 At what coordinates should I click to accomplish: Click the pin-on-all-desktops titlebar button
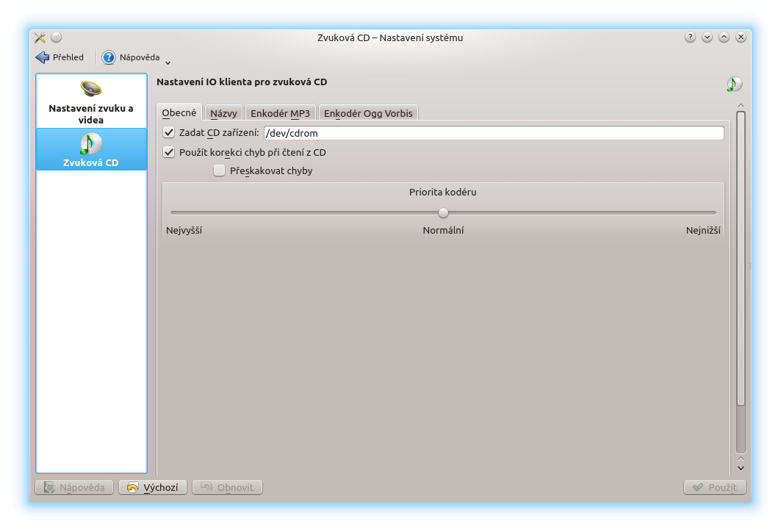click(x=57, y=37)
